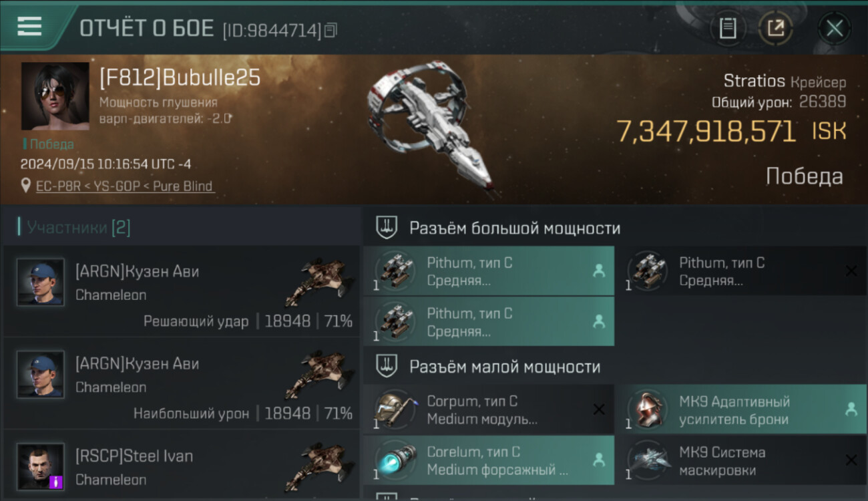868x501 pixels.
Task: Click the destroyed Pithum module X mark
Action: click(851, 271)
